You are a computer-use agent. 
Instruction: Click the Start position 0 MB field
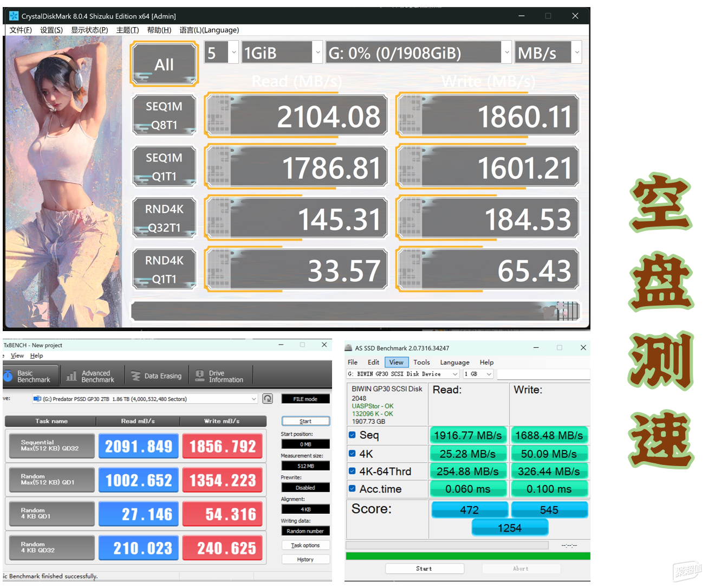(306, 444)
